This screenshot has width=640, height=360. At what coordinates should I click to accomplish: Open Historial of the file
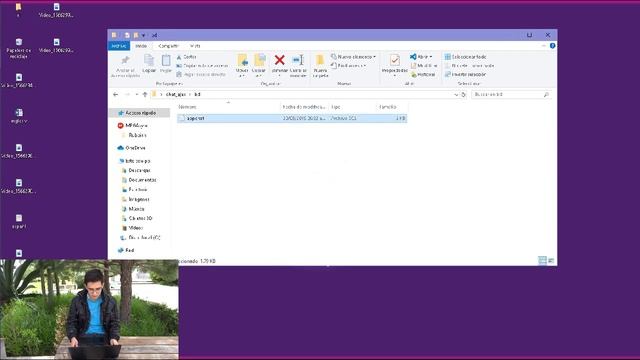pos(423,75)
